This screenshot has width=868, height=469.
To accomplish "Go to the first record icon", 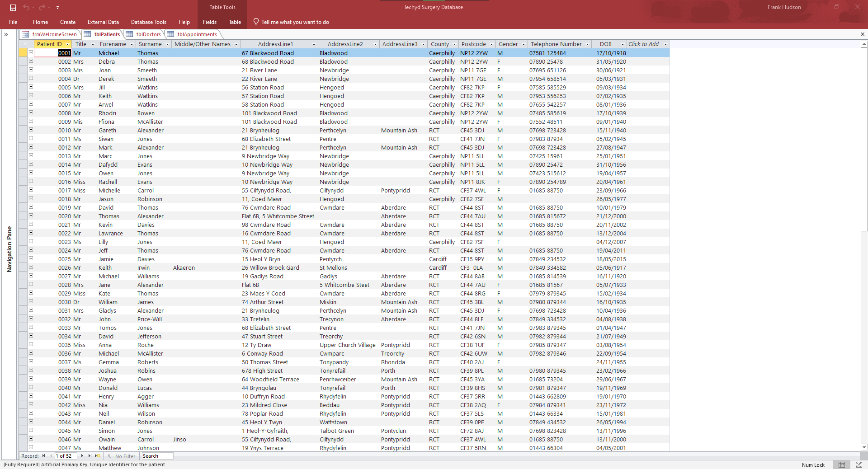I will (43, 456).
